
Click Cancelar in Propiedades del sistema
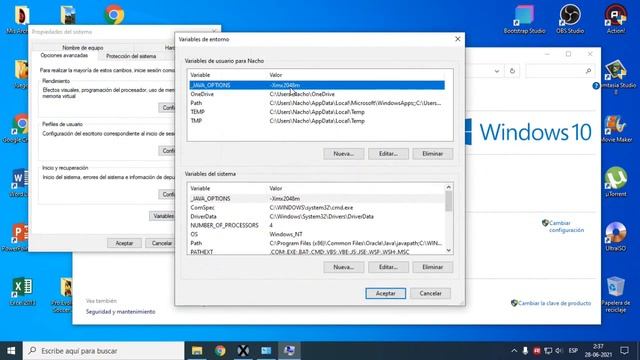point(161,243)
